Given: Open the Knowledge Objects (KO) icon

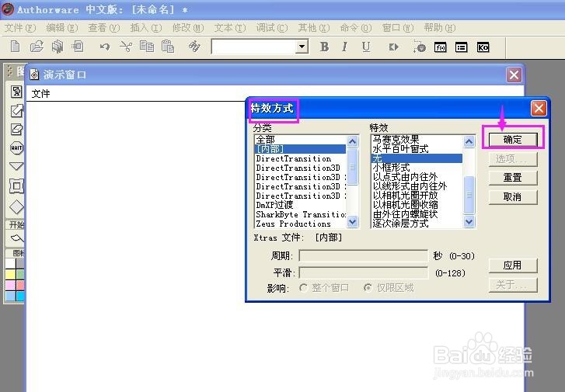Looking at the screenshot, I should pos(483,47).
